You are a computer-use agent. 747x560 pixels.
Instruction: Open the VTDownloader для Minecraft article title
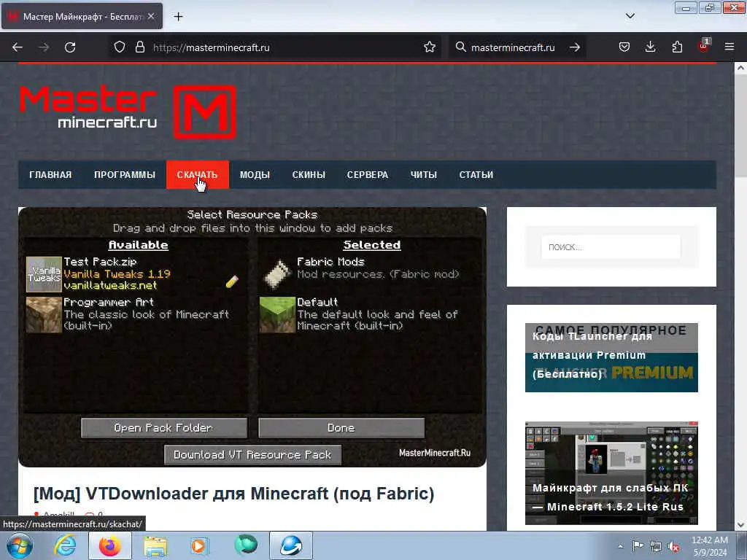[233, 494]
